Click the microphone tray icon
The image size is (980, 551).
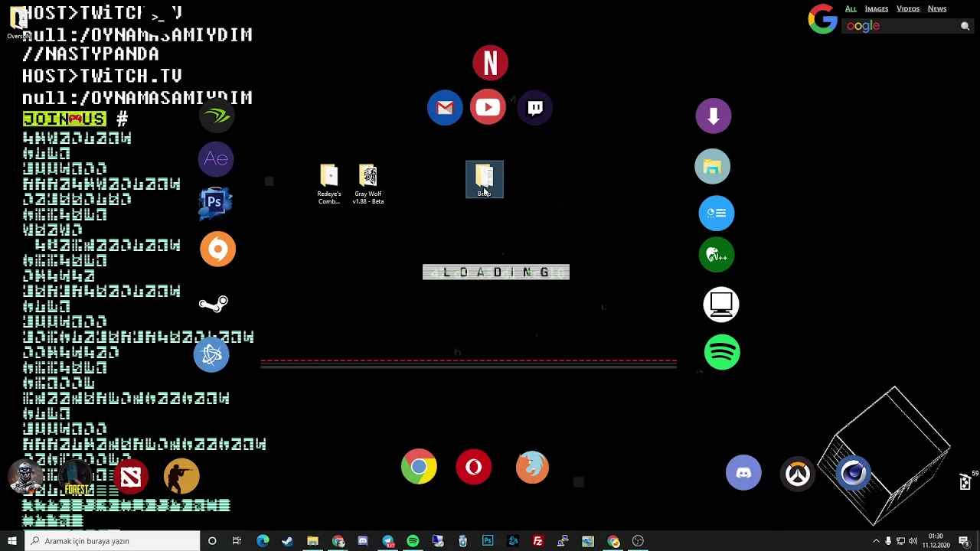point(888,541)
